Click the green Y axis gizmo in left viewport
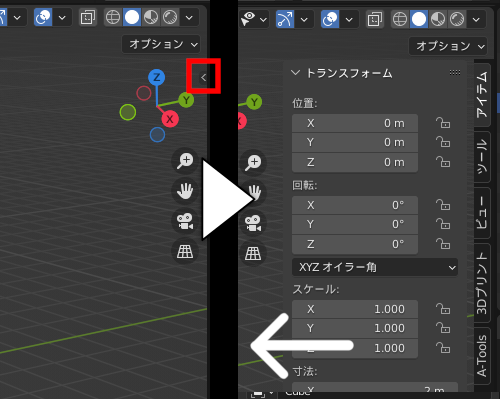This screenshot has height=399, width=500. (x=186, y=100)
